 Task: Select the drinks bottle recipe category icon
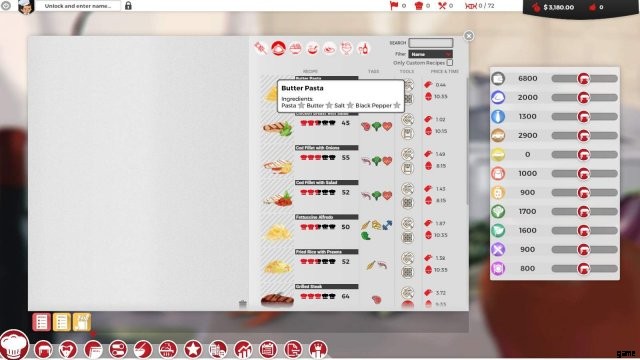pos(363,48)
